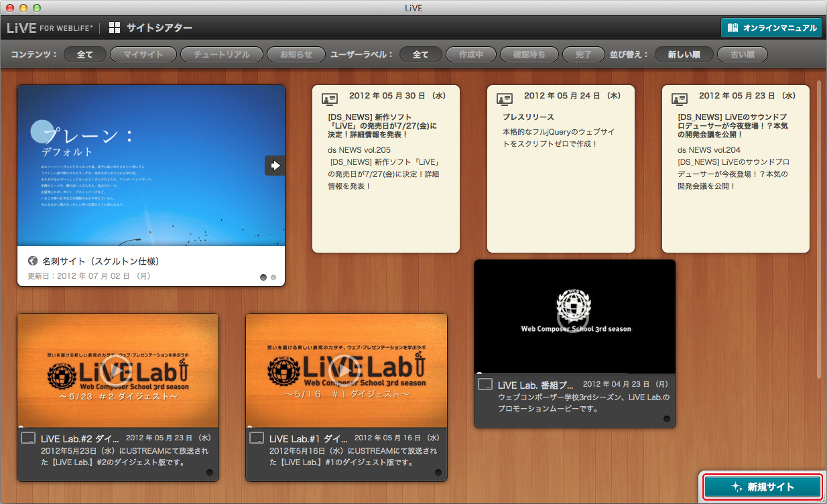This screenshot has height=504, width=827.
Task: Click the monitor icon beside LiVE Lab.#2
Action: click(x=28, y=438)
